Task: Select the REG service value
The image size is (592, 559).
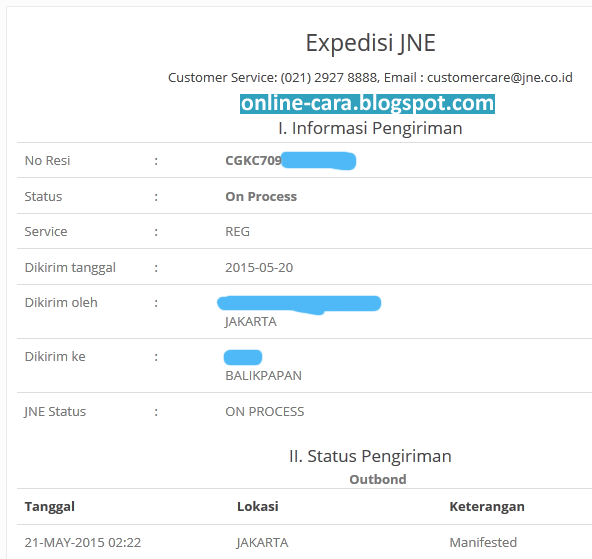Action: 237,231
